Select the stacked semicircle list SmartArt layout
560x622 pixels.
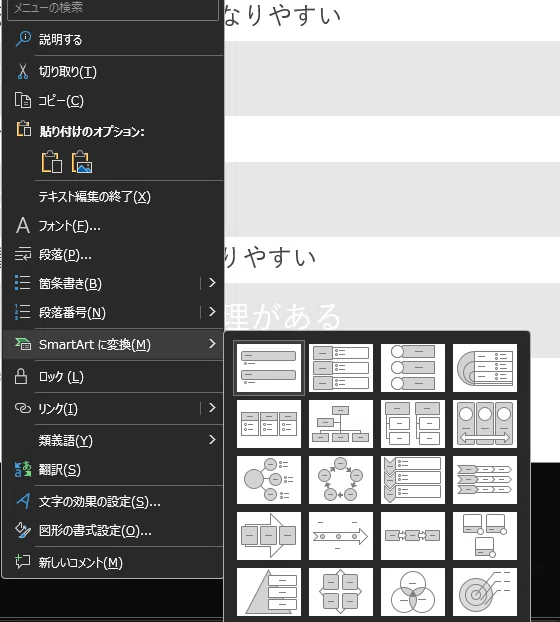(x=485, y=368)
